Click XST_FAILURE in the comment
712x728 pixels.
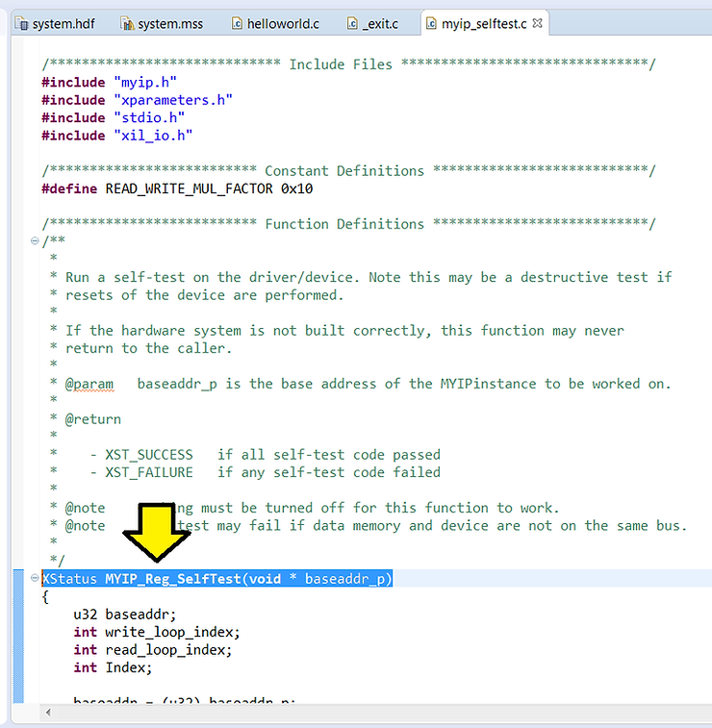coord(148,472)
